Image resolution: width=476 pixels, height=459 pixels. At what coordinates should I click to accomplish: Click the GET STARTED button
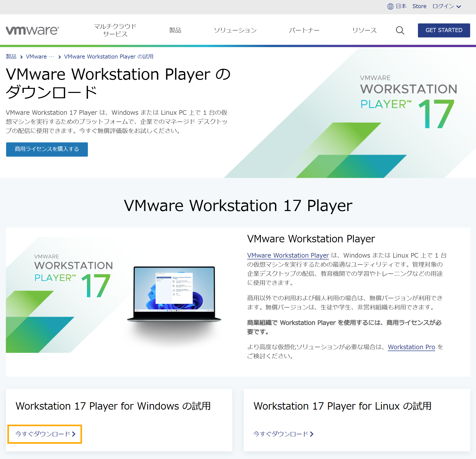(444, 30)
